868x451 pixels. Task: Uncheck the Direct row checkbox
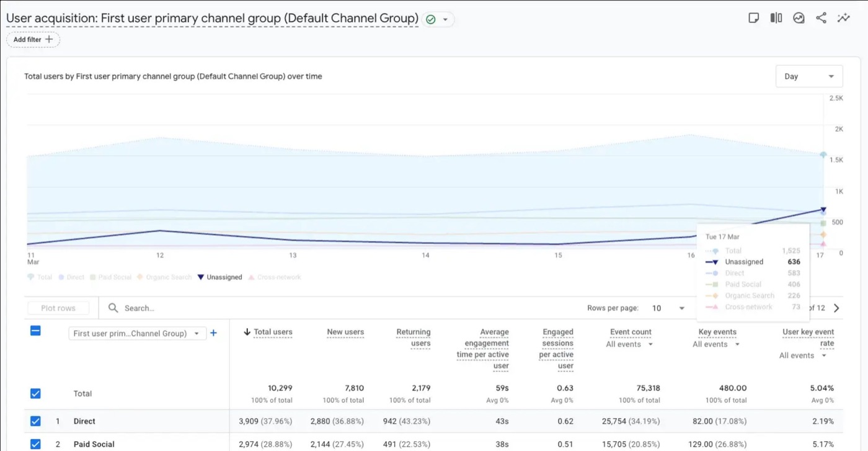[35, 421]
